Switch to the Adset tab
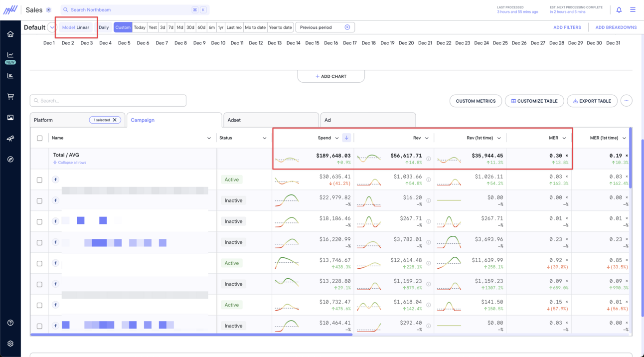The image size is (644, 357). click(271, 120)
